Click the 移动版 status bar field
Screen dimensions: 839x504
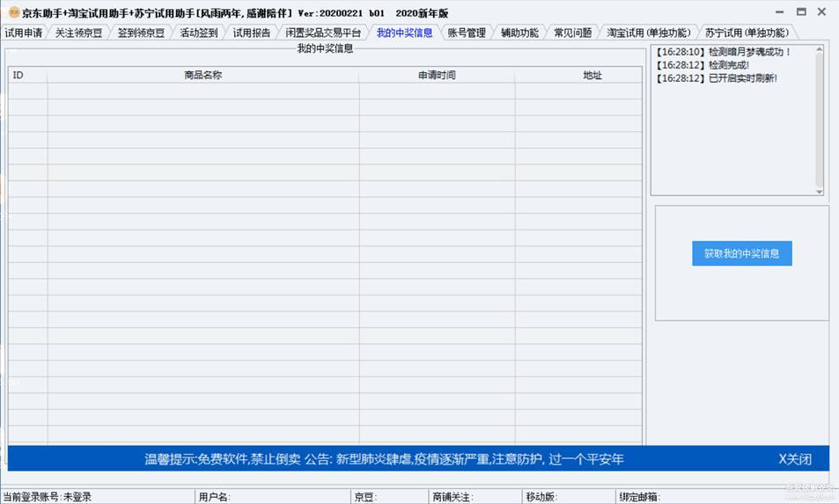coord(569,497)
